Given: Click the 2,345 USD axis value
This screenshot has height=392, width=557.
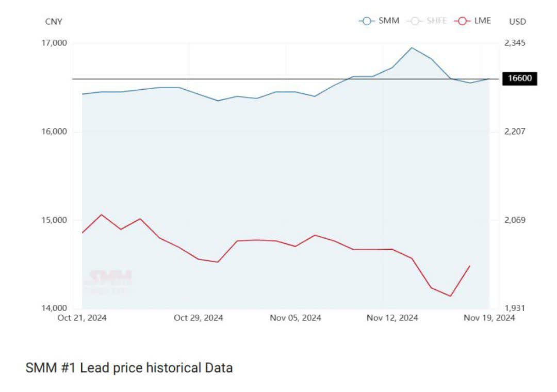Looking at the screenshot, I should [x=515, y=43].
